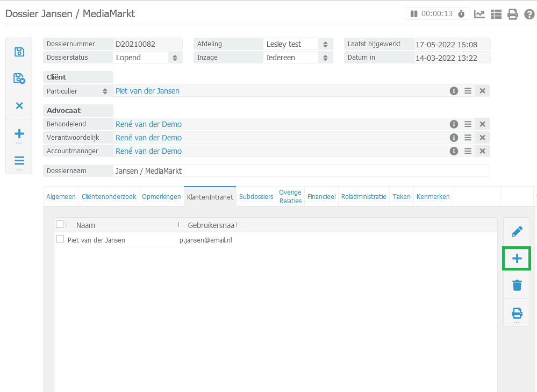This screenshot has width=537, height=392.
Task: Remove the Accountmanager advocate entry
Action: 482,151
